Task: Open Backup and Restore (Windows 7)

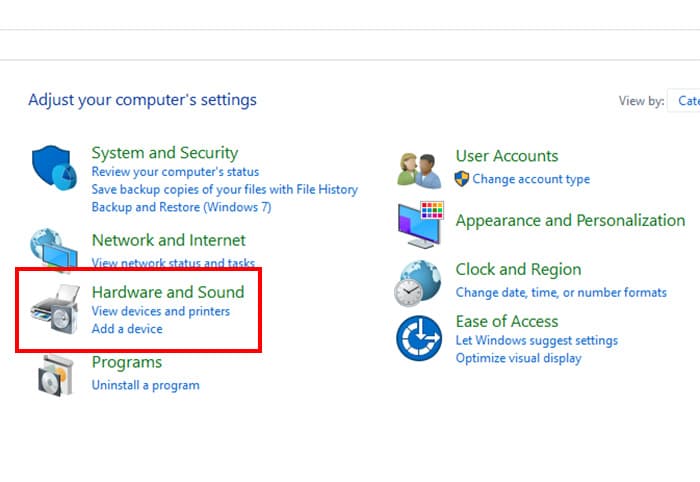Action: (181, 207)
